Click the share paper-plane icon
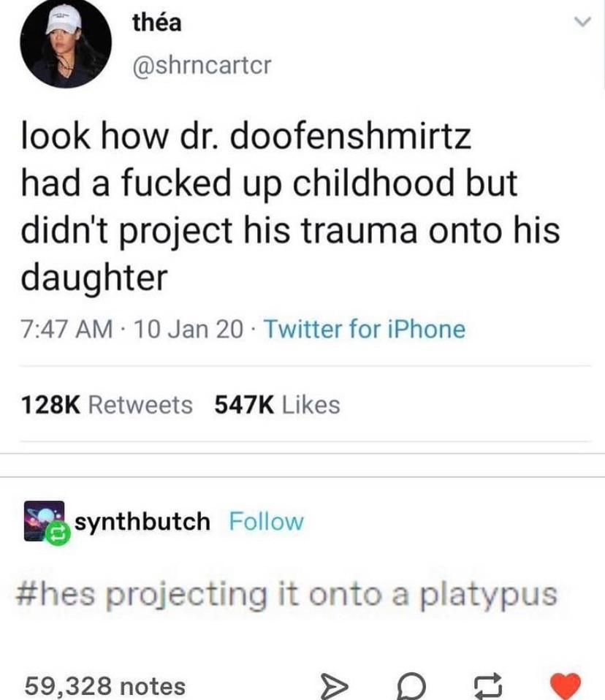This screenshot has height=700, width=605. click(335, 688)
